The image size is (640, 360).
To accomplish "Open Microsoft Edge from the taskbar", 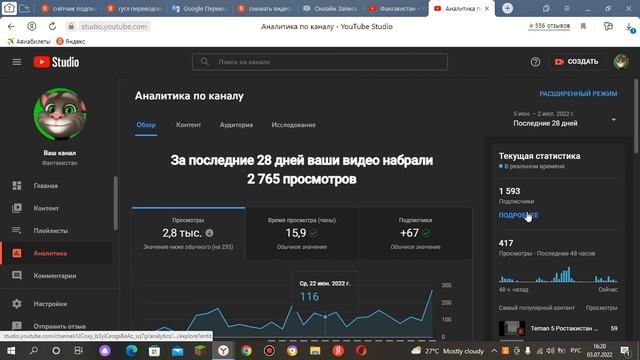I will tap(131, 351).
